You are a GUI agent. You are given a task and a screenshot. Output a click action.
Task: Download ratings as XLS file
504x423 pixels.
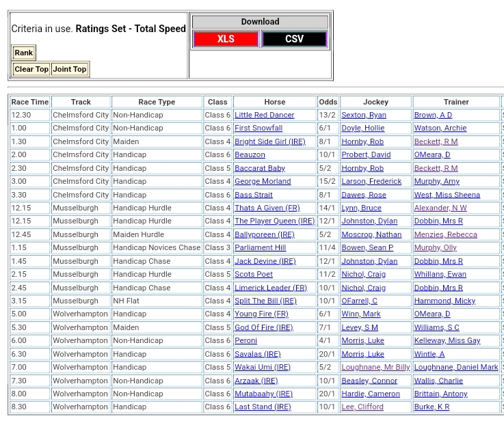pos(226,39)
